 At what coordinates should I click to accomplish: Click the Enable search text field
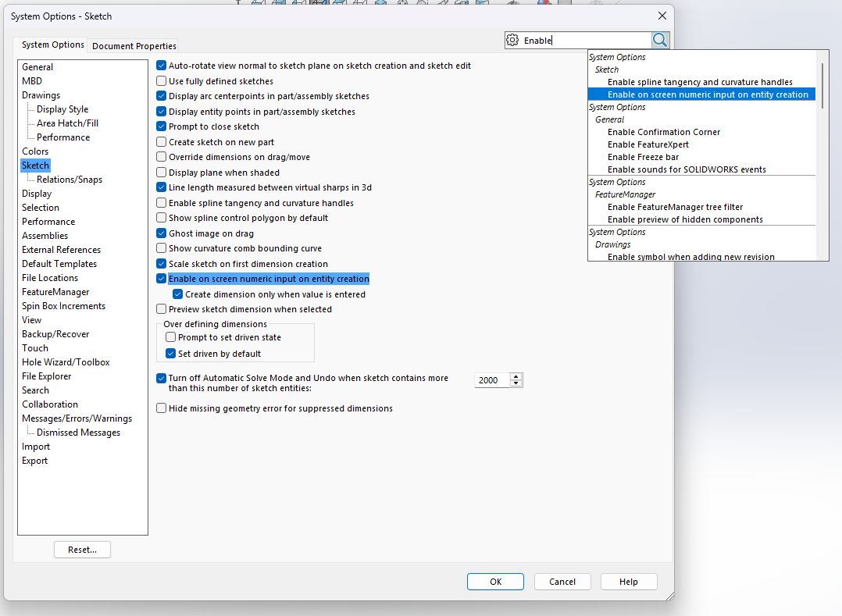(584, 41)
